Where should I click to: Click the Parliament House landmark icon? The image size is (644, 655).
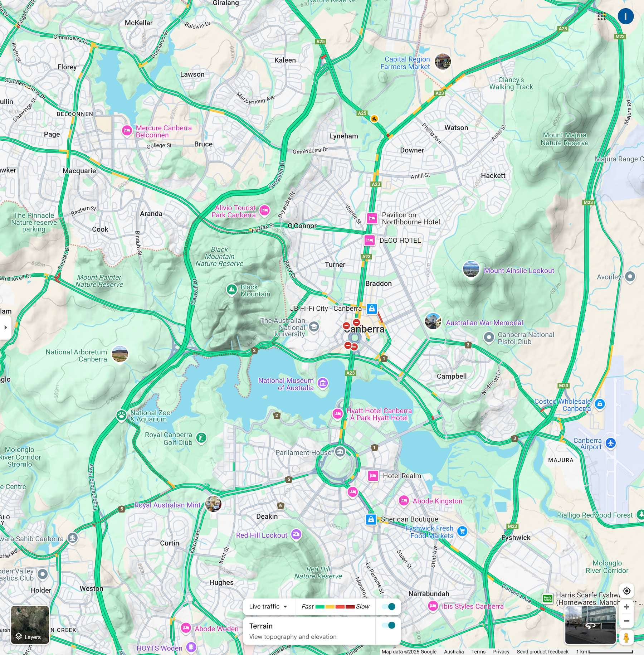click(340, 452)
